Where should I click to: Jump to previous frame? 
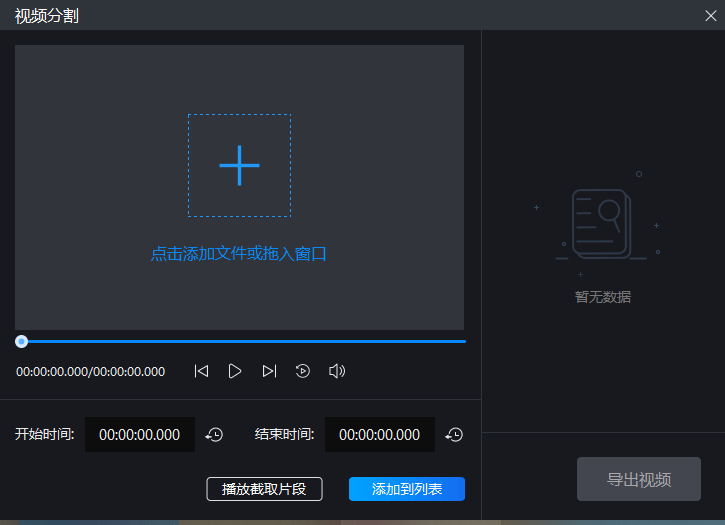201,371
